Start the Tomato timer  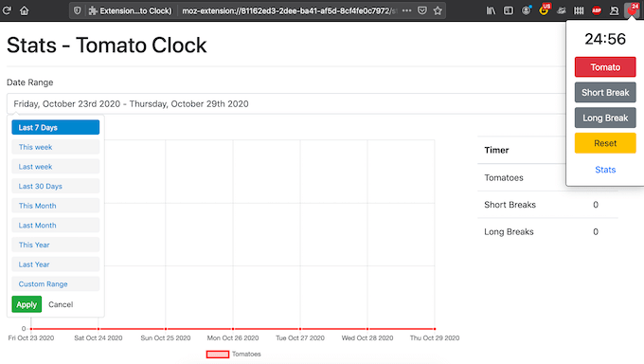coord(605,67)
